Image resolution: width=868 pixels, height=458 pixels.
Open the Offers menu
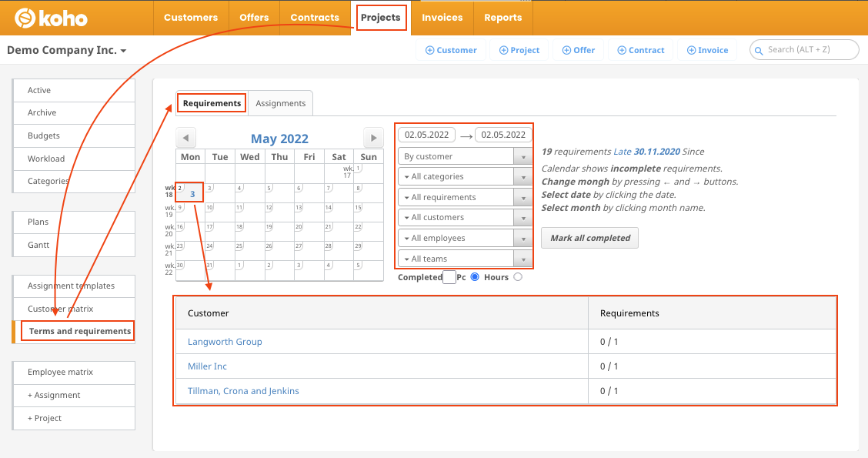pos(254,18)
